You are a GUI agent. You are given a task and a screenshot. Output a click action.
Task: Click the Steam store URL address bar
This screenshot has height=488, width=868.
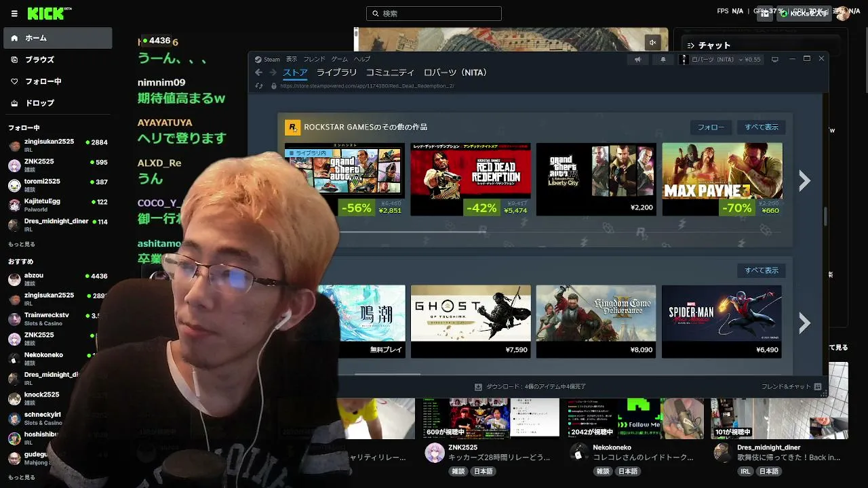[x=367, y=86]
